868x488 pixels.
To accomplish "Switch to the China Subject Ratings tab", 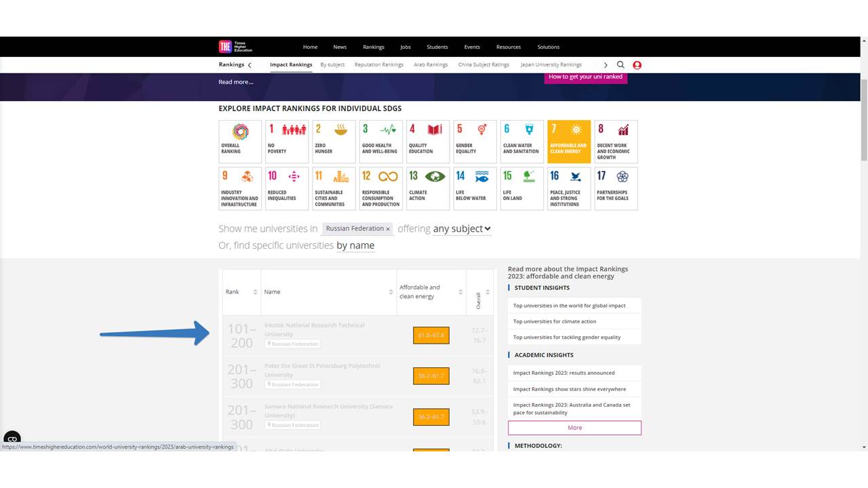I will point(484,64).
